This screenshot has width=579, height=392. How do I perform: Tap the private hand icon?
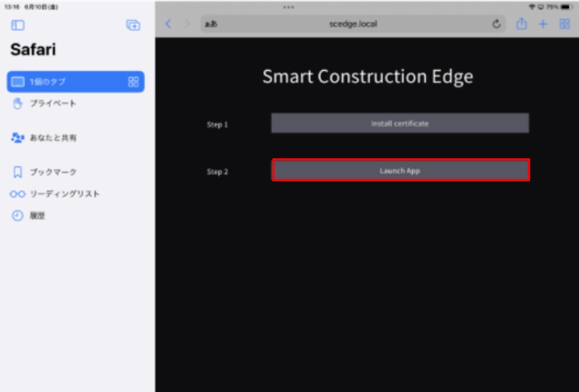[x=18, y=104]
